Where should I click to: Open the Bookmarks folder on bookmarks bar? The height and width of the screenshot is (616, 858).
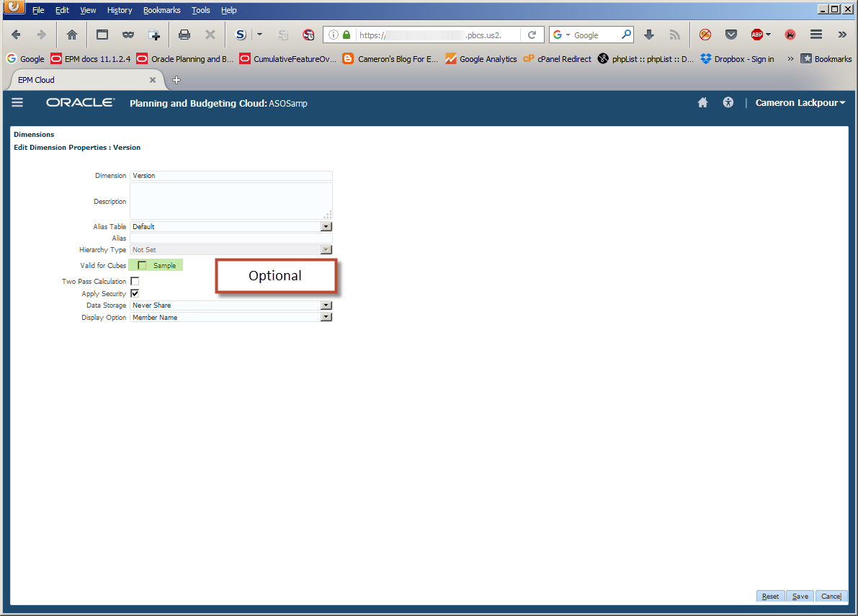[x=826, y=58]
